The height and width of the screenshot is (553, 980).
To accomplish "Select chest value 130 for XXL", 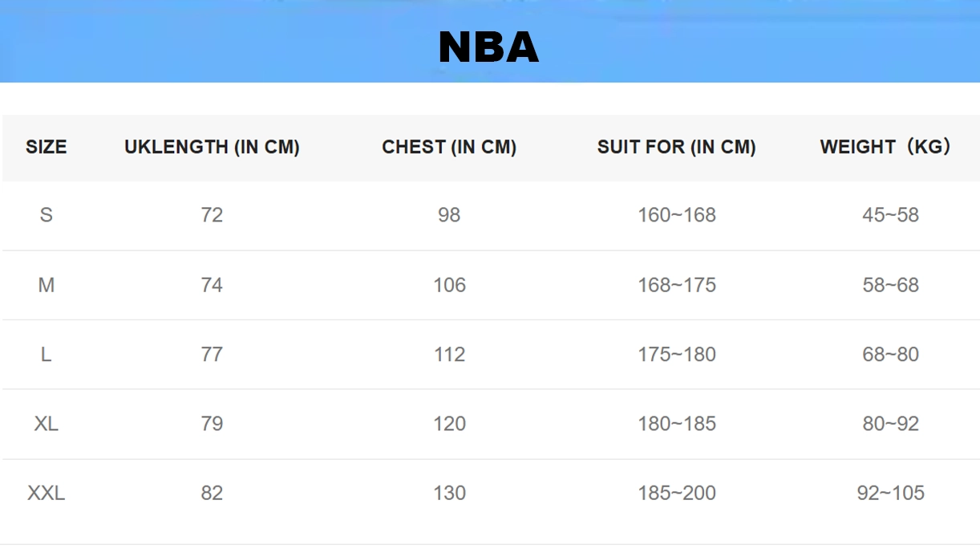I will click(x=449, y=493).
